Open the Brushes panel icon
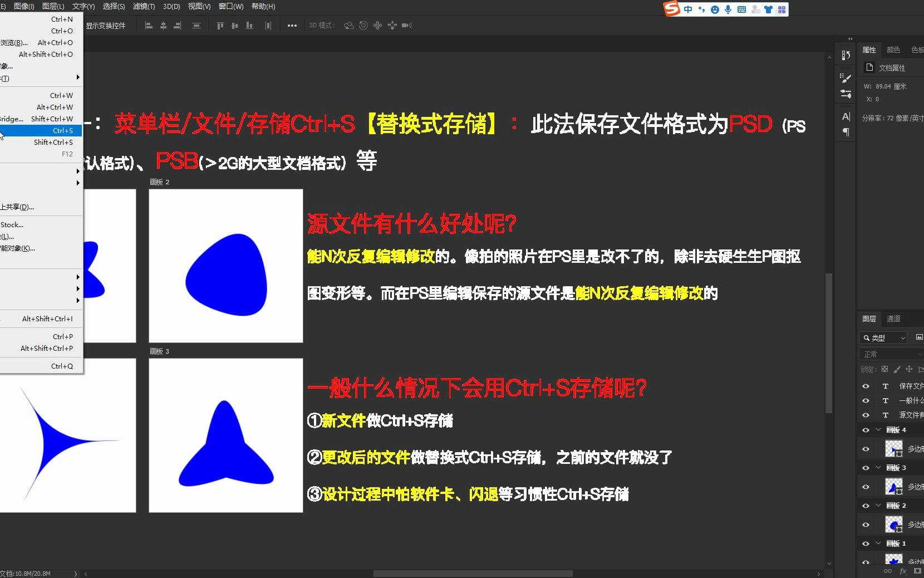The width and height of the screenshot is (924, 578). pyautogui.click(x=846, y=94)
